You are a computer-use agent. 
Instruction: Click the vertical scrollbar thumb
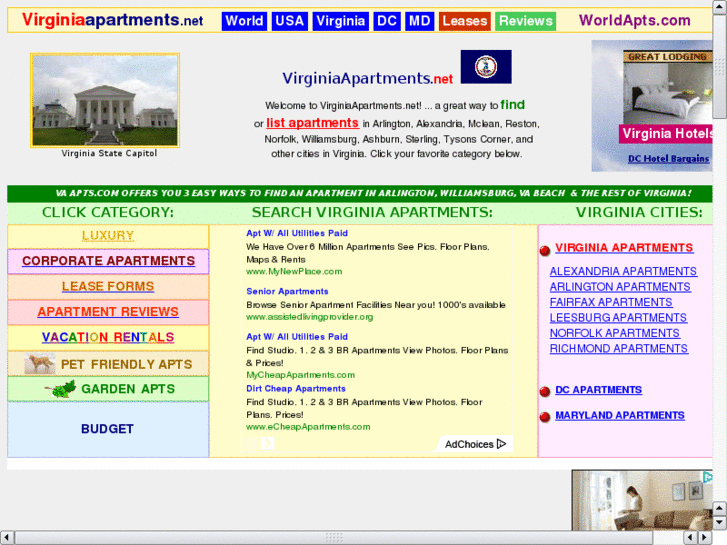tap(719, 65)
